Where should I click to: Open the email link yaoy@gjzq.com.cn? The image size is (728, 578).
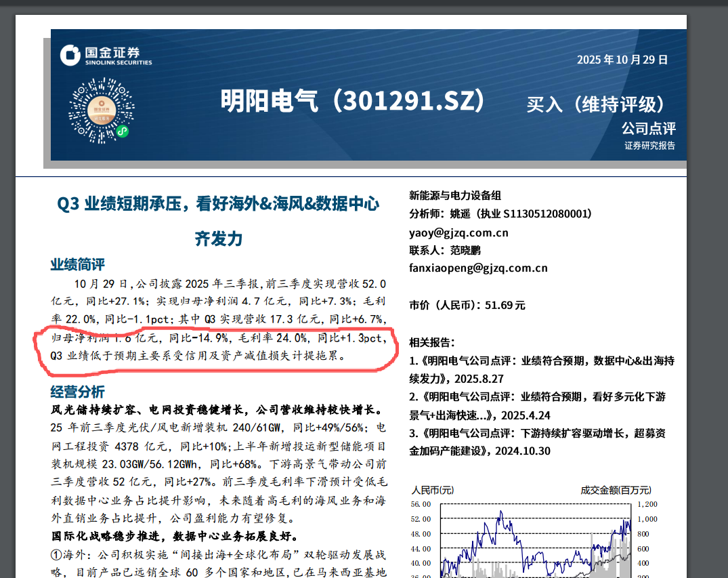coord(458,232)
